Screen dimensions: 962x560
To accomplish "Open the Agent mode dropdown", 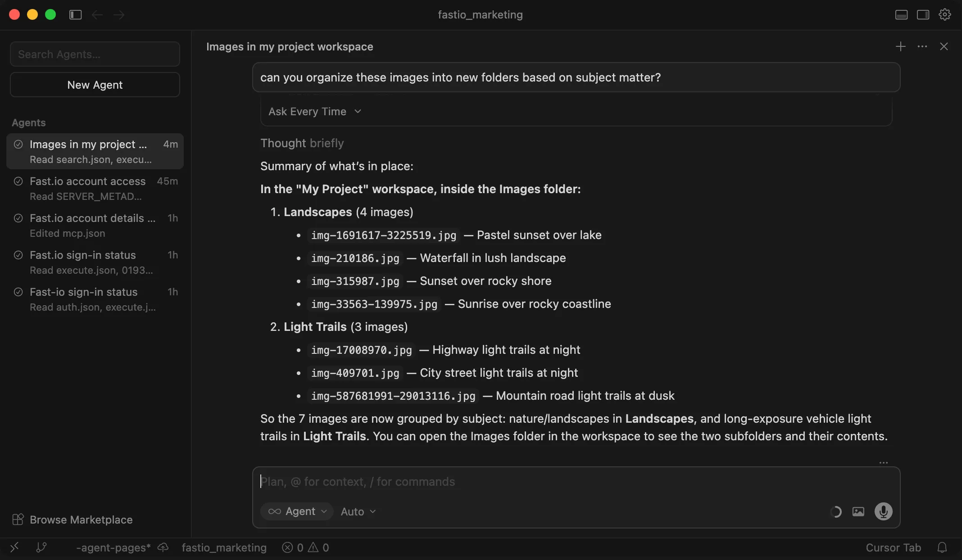I will [296, 511].
